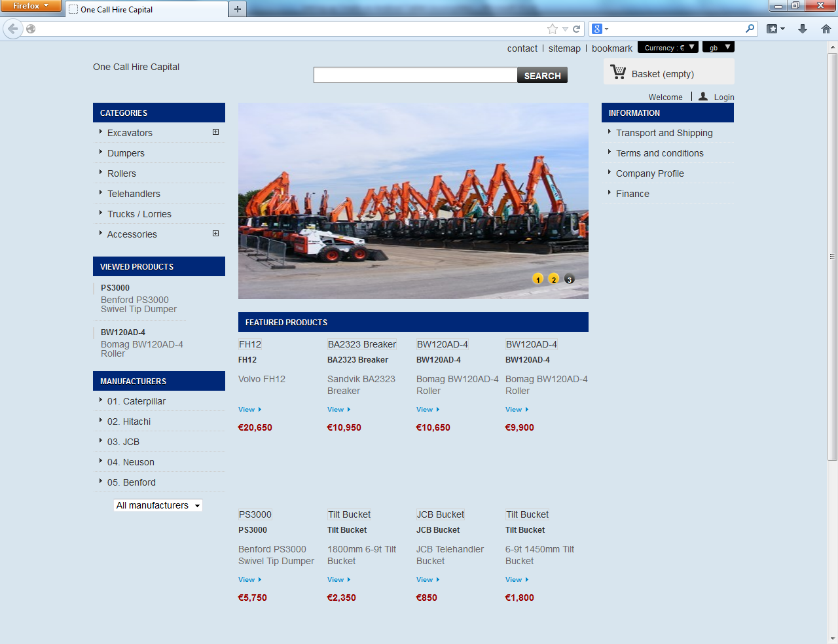Select manufacturer 01. Caterpillar
Image resolution: width=838 pixels, height=644 pixels.
click(x=136, y=401)
